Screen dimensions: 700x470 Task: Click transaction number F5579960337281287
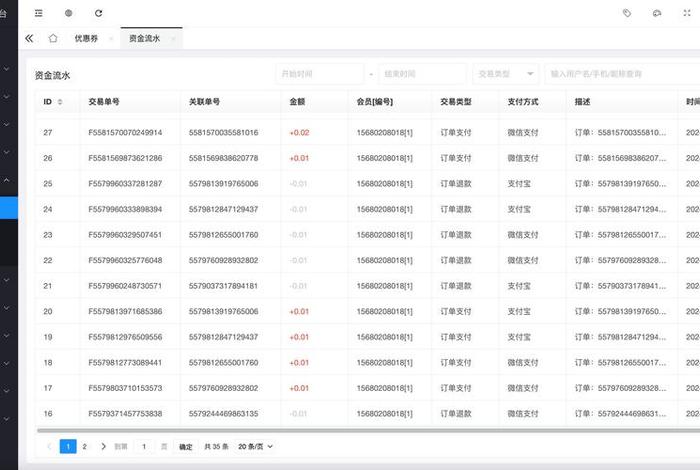point(125,183)
